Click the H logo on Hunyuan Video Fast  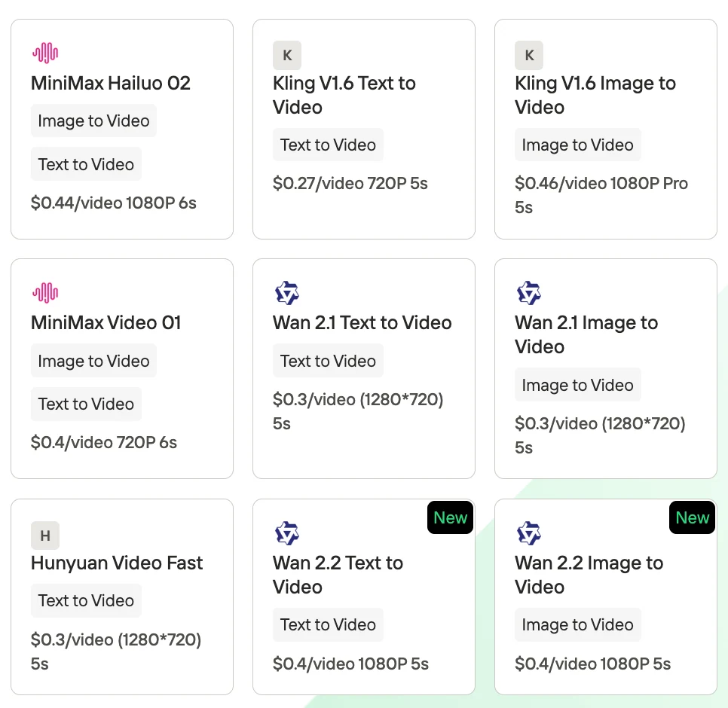coord(45,536)
